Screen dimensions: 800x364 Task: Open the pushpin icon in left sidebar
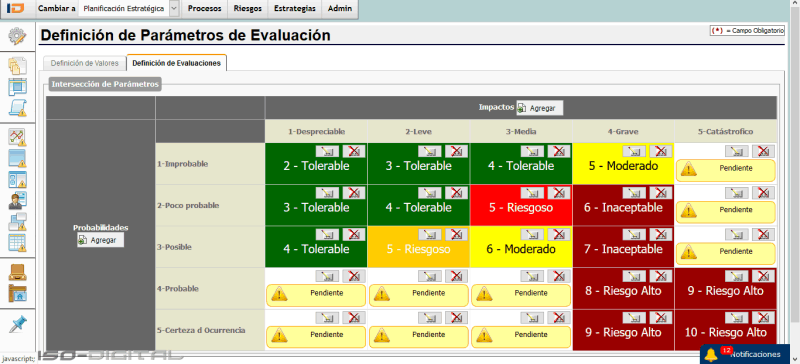(17, 324)
